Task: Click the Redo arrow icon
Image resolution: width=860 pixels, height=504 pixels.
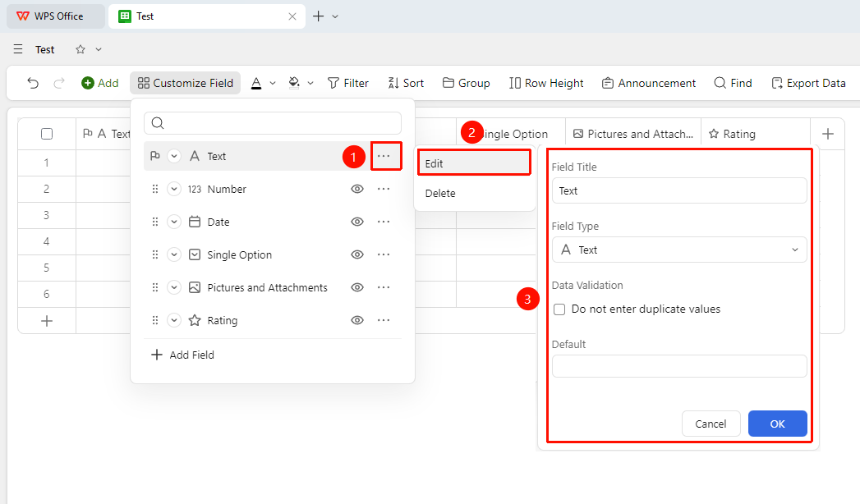Action: [x=58, y=83]
